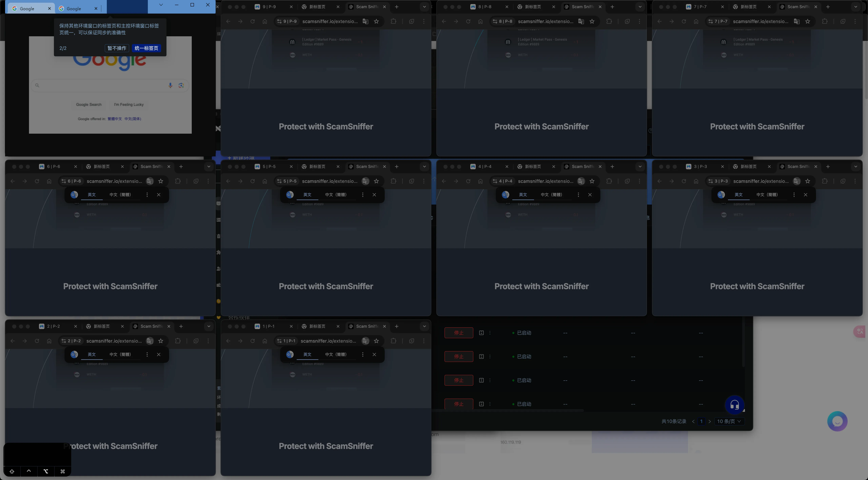868x480 pixels.
Task: Click the address-bar translate icon in 7 | P-7 window
Action: click(x=797, y=21)
